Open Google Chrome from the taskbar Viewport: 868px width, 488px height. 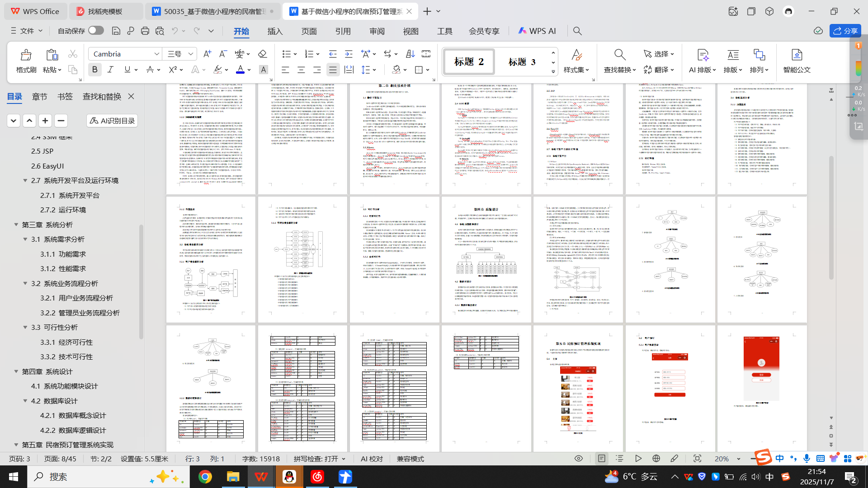pos(205,477)
